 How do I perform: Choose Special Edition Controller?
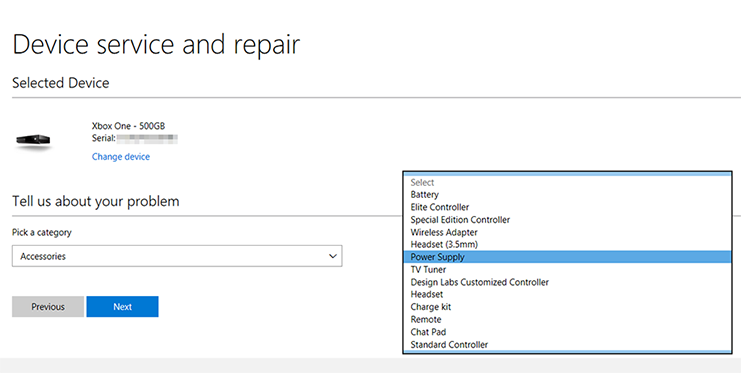(567, 219)
